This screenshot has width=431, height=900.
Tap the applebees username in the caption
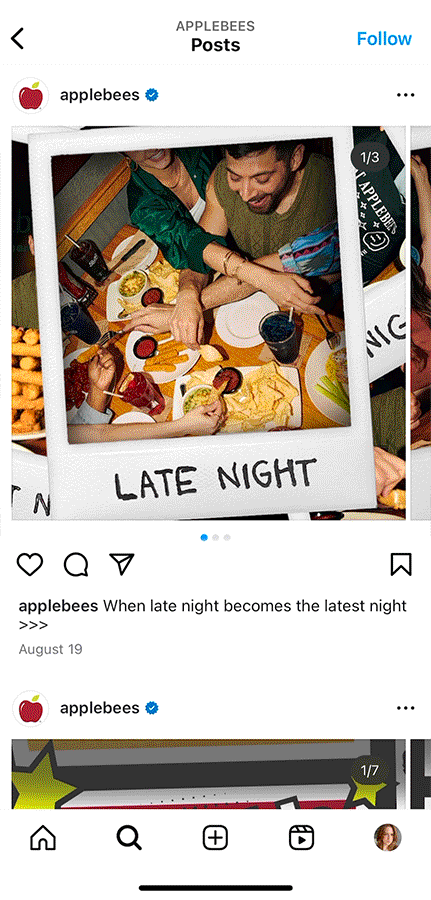[59, 606]
